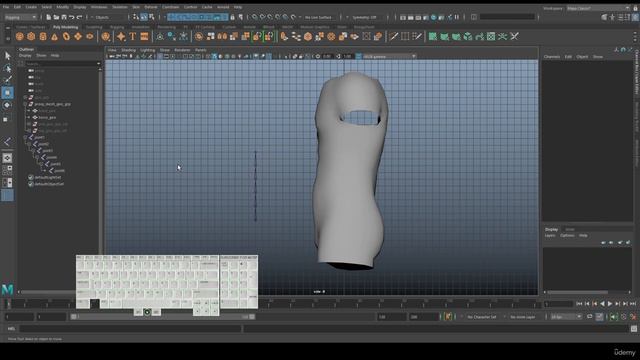The height and width of the screenshot is (360, 640).
Task: Activate the Scale tool in toolbox
Action: (6, 120)
